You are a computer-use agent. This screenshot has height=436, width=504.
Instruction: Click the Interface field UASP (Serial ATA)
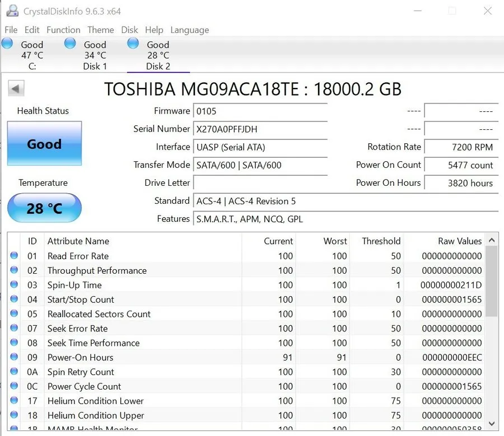(x=260, y=147)
